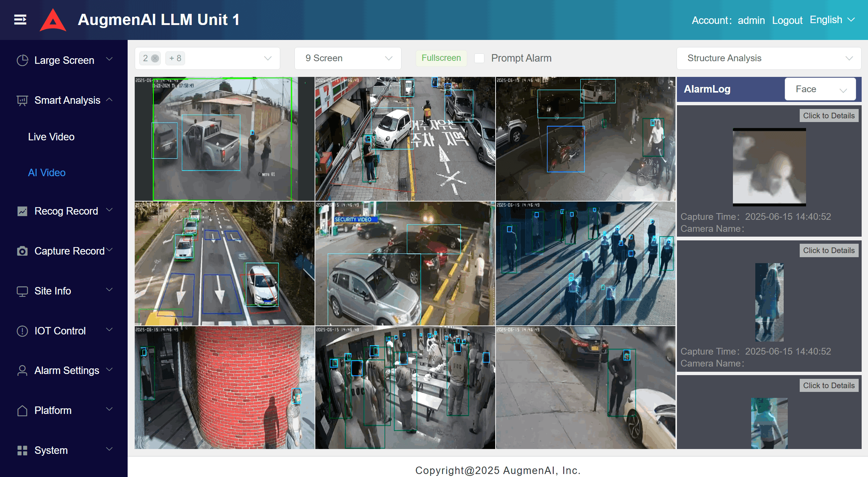Screen dimensions: 868x477
Task: Click the Smart Analysis presentation icon
Action: tap(22, 100)
